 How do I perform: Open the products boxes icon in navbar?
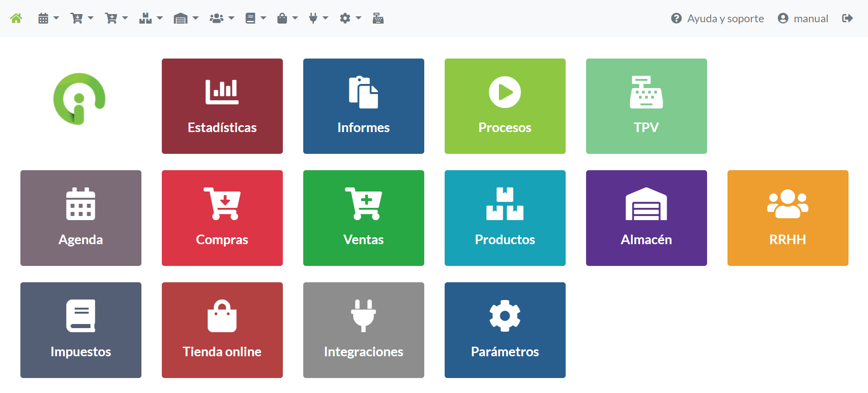point(145,18)
